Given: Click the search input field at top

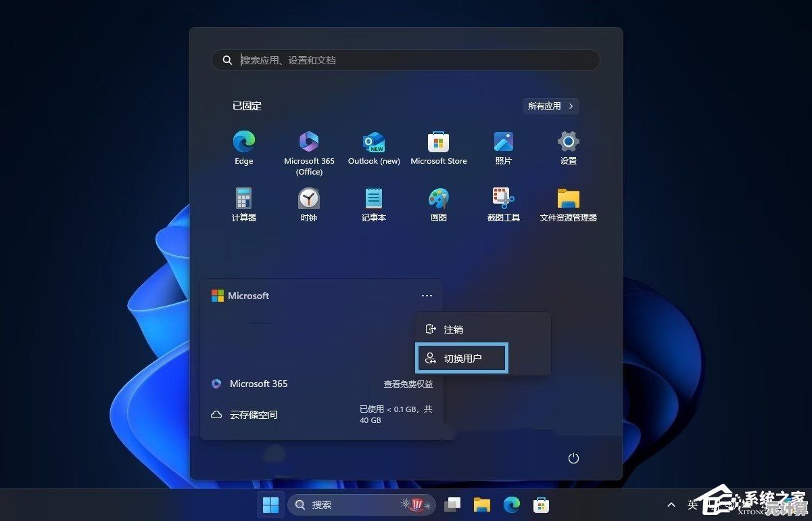Looking at the screenshot, I should 406,60.
